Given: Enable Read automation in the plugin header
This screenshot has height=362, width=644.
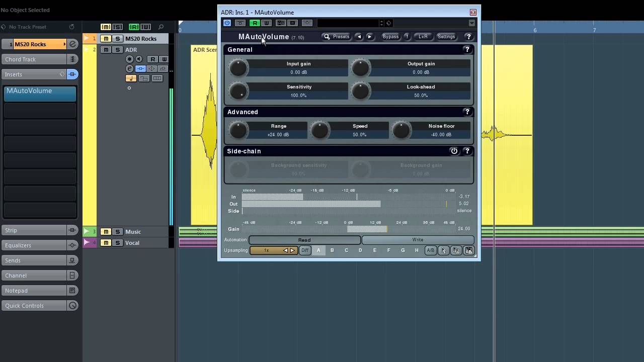Looking at the screenshot, I should [x=255, y=23].
